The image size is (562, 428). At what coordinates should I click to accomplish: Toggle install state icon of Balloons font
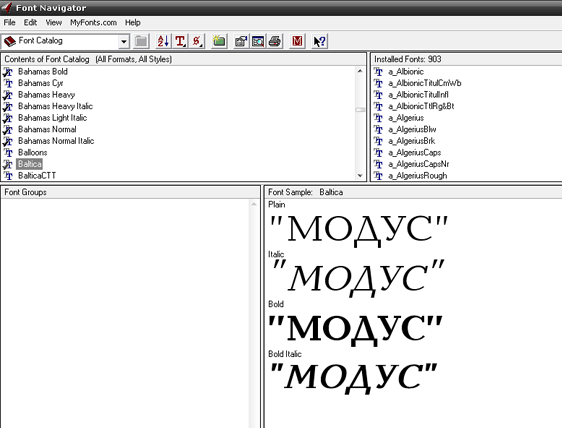(x=8, y=153)
